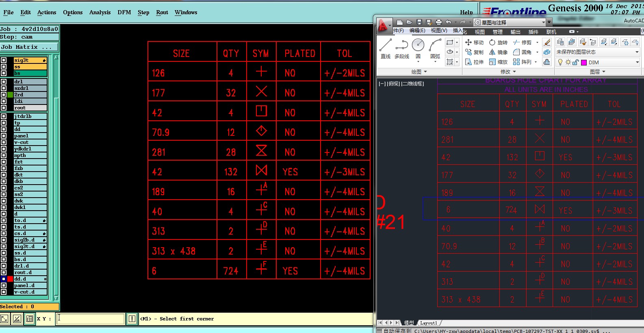Open Genesis Help menu
Image resolution: width=644 pixels, height=333 pixels.
point(466,12)
